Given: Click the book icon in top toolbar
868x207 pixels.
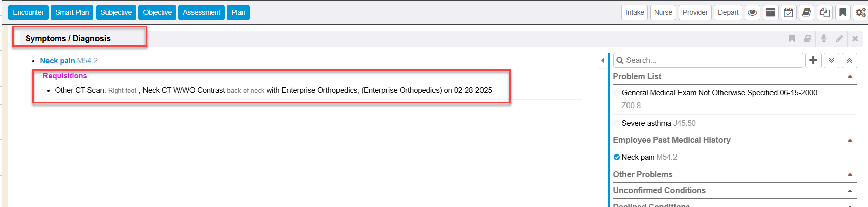Looking at the screenshot, I should [807, 12].
